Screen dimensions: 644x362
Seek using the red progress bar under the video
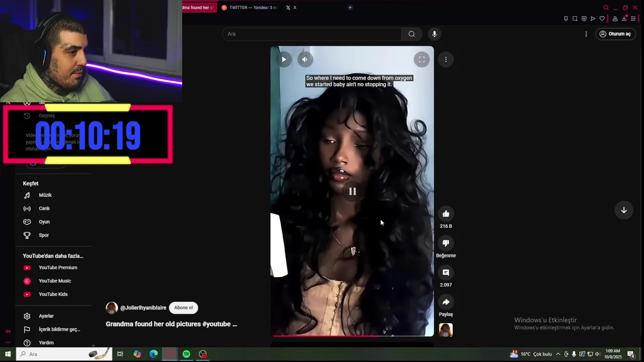tap(352, 335)
